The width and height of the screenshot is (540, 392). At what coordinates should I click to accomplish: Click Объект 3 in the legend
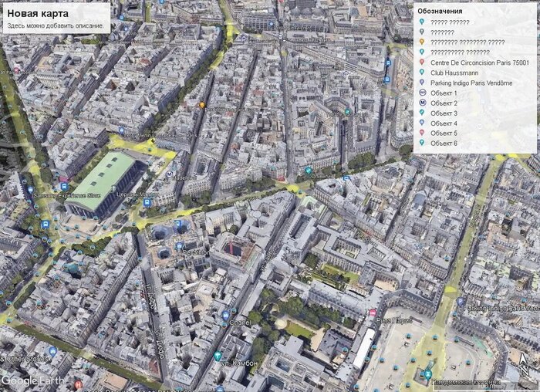(444, 113)
